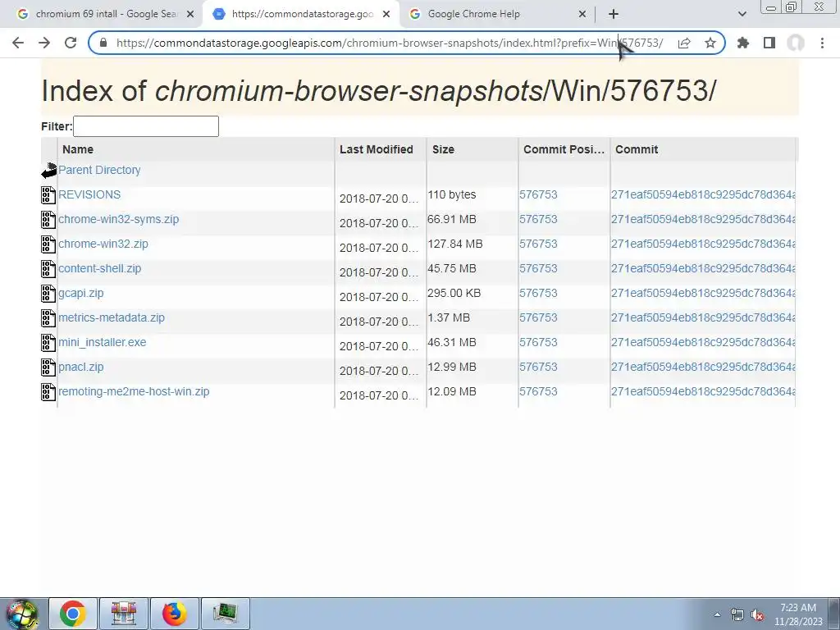Open the Extensions puzzle icon
Image resolution: width=840 pixels, height=630 pixels.
[743, 43]
